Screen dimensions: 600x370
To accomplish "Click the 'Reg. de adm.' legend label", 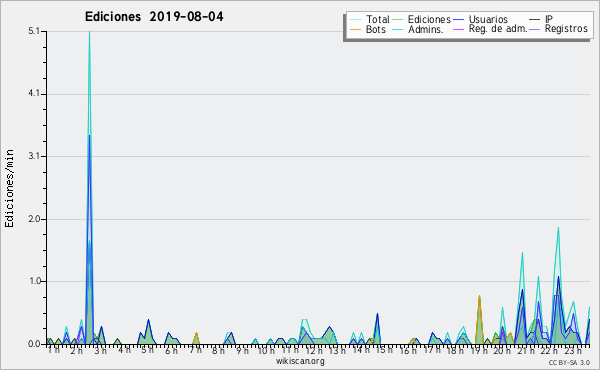I will click(x=498, y=29).
